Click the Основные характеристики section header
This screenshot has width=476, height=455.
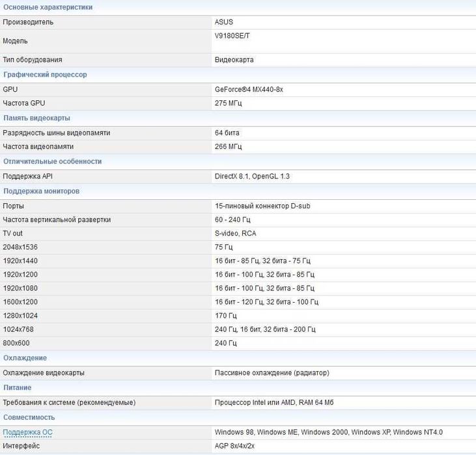pos(48,7)
